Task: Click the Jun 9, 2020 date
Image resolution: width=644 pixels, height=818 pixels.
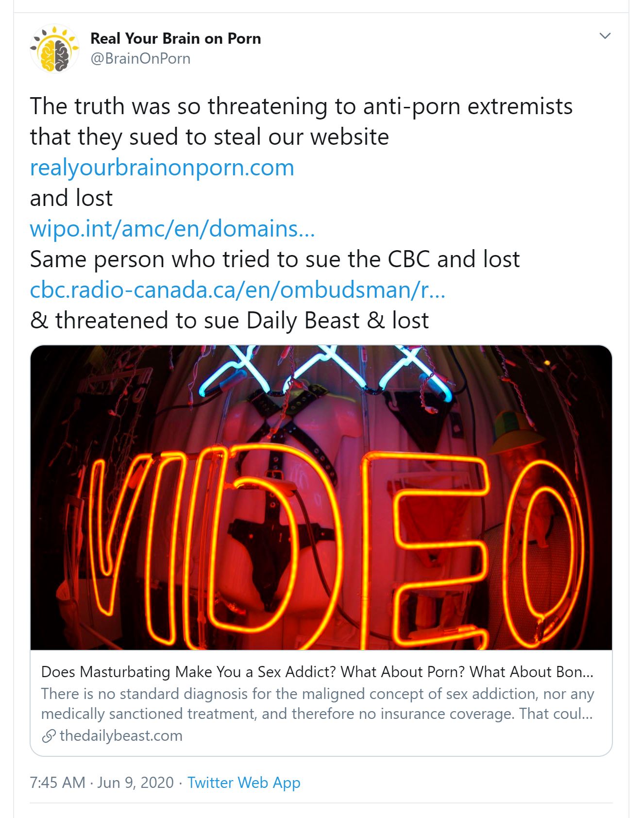Action: point(136,783)
